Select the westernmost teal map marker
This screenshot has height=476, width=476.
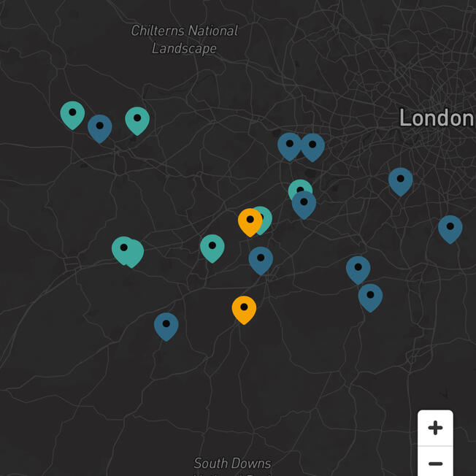click(72, 114)
